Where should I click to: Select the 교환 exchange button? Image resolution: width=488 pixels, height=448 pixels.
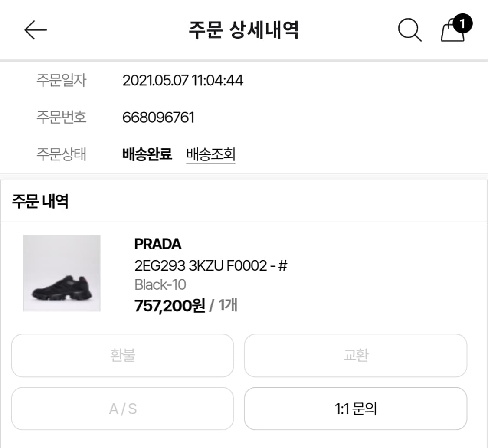coord(356,356)
